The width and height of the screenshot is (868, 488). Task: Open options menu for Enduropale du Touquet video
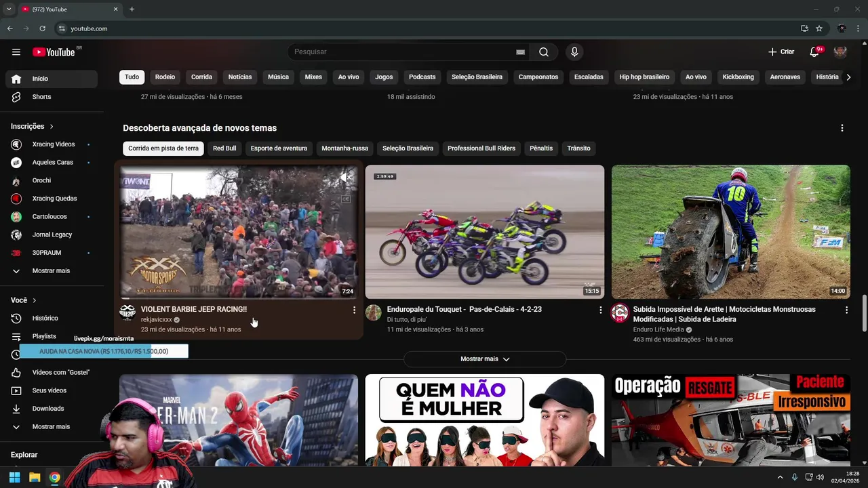point(600,310)
